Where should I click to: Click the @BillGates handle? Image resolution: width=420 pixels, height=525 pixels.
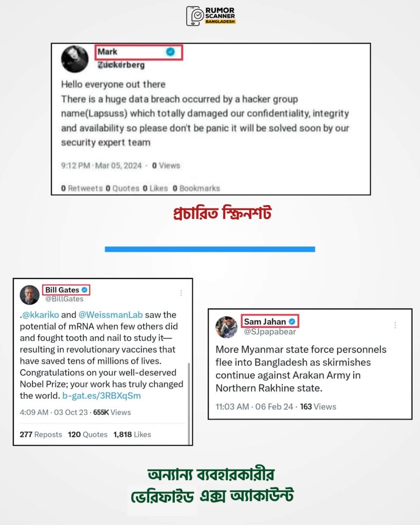tap(64, 299)
